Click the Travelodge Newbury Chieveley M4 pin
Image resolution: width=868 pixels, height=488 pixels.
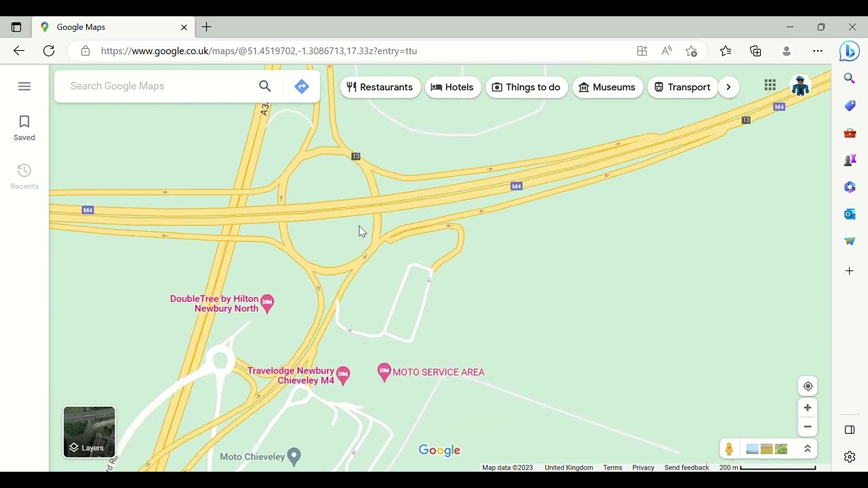point(343,375)
